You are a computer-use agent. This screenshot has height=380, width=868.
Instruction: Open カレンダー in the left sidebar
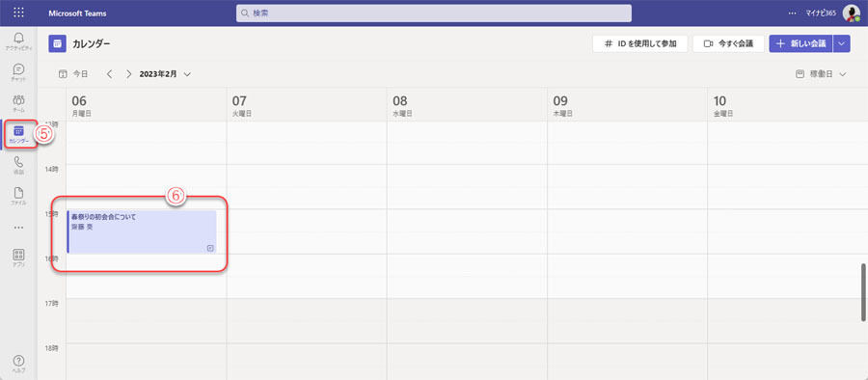pos(19,134)
